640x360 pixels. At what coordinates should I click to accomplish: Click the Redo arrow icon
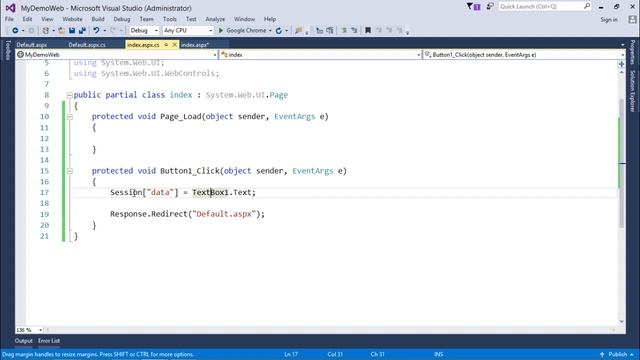[x=113, y=31]
